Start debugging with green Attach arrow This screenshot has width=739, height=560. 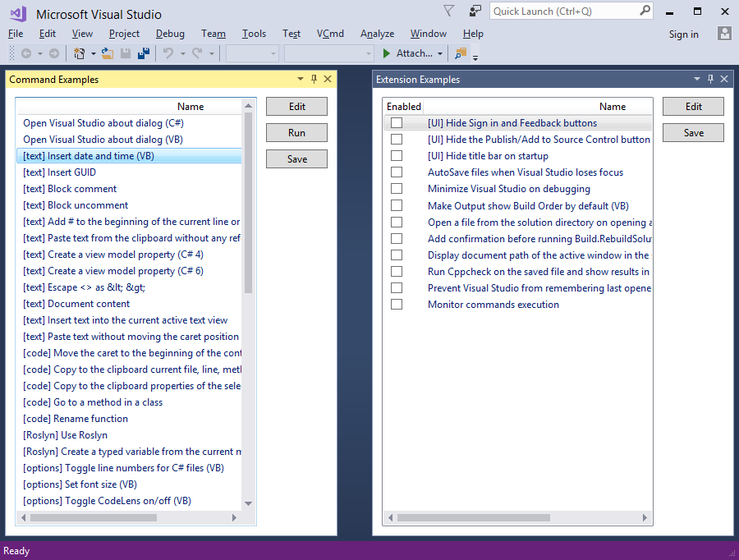[x=387, y=53]
